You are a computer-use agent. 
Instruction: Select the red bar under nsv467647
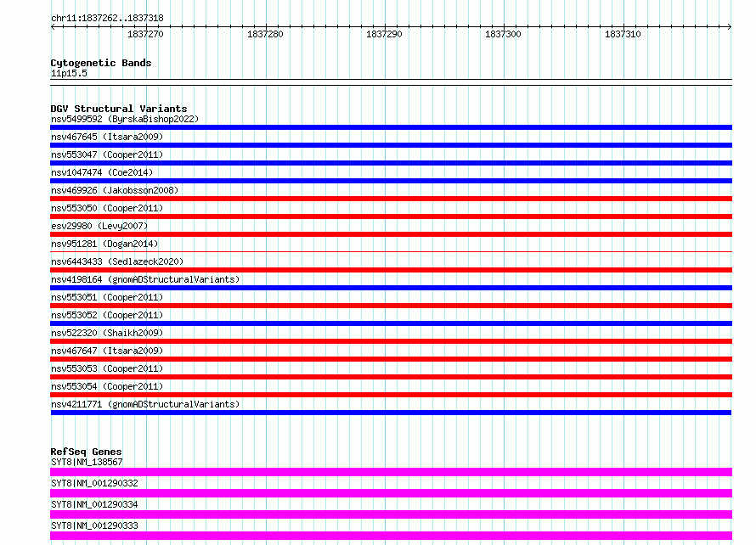click(391, 359)
